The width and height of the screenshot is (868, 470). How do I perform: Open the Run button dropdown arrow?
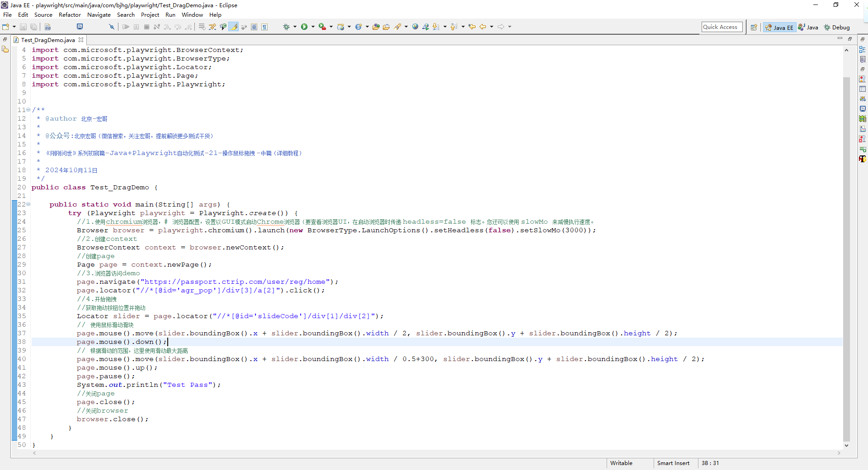click(x=313, y=27)
